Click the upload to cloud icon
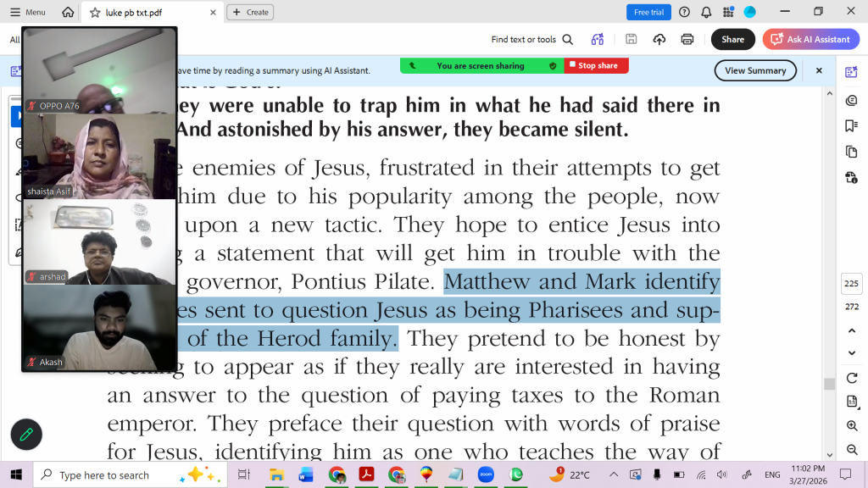Image resolution: width=868 pixels, height=488 pixels. (659, 39)
